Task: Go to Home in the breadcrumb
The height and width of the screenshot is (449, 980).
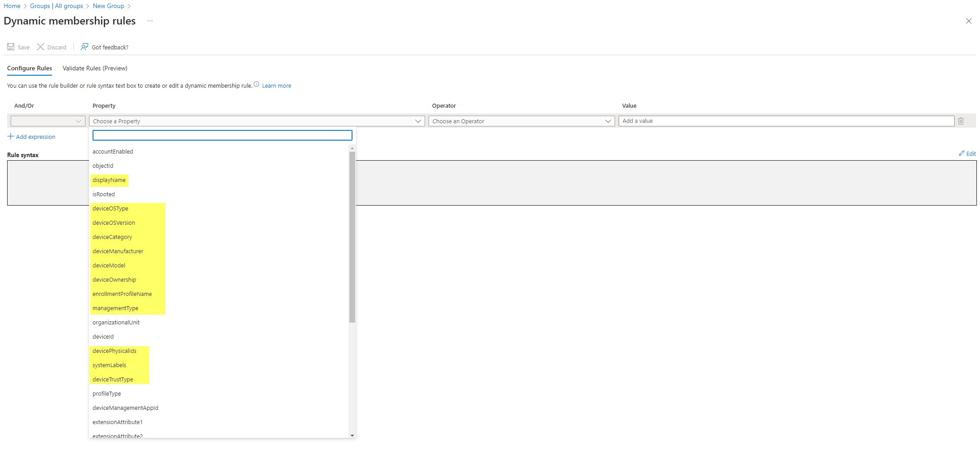Action: 12,6
